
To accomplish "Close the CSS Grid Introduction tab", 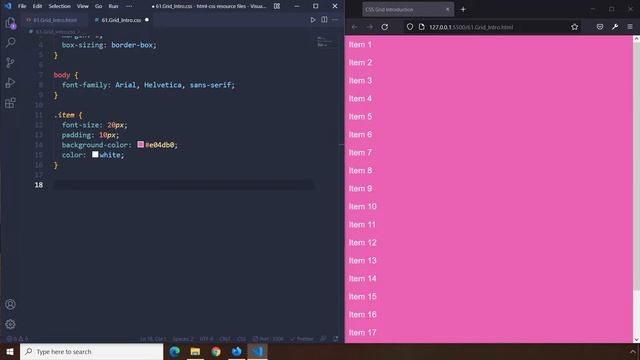I will pos(448,9).
